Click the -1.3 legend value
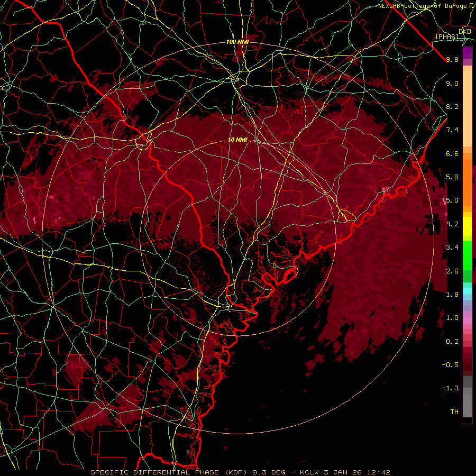 tap(450, 388)
